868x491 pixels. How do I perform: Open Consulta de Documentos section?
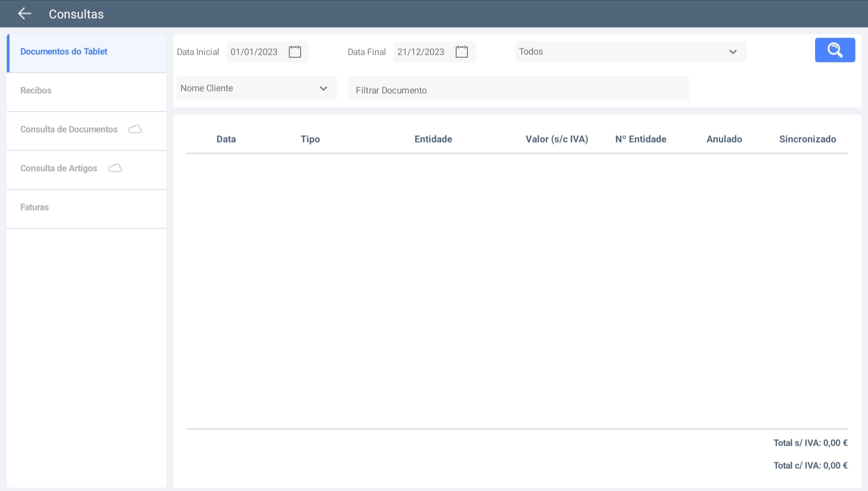click(69, 129)
